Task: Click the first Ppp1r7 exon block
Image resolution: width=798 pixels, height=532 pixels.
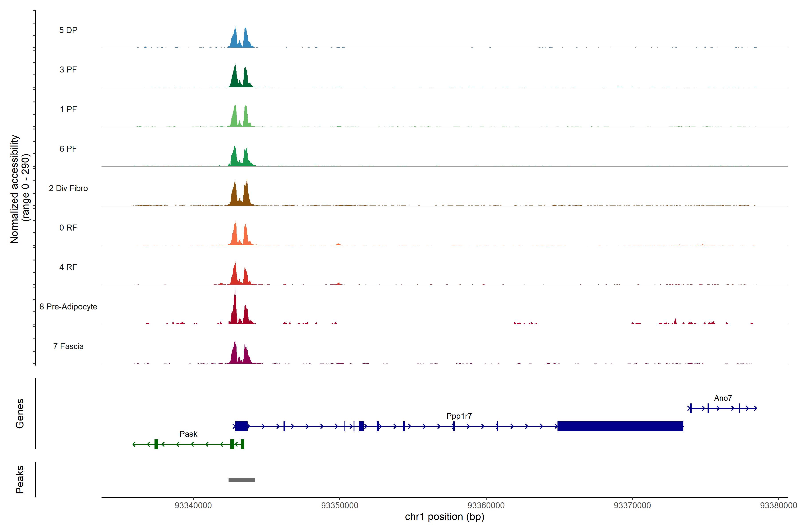Action: click(241, 426)
